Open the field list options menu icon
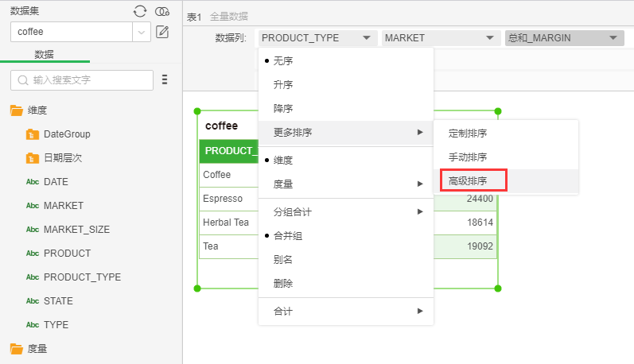 click(165, 79)
